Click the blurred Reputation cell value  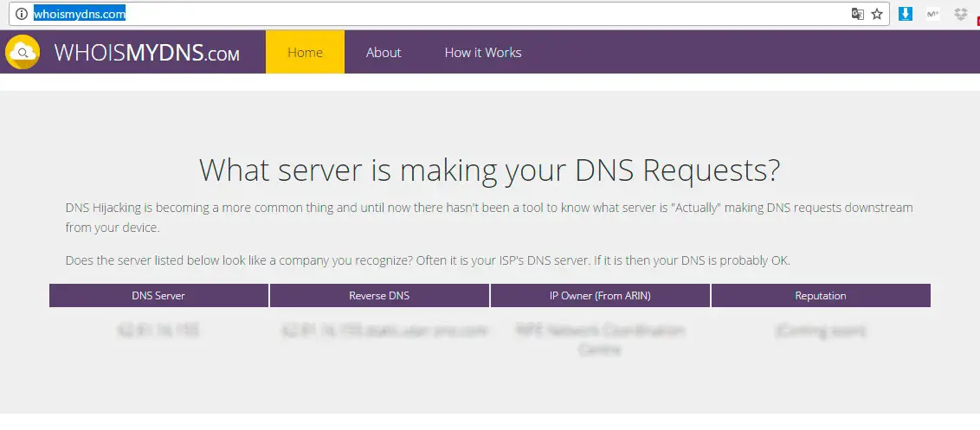(x=821, y=331)
